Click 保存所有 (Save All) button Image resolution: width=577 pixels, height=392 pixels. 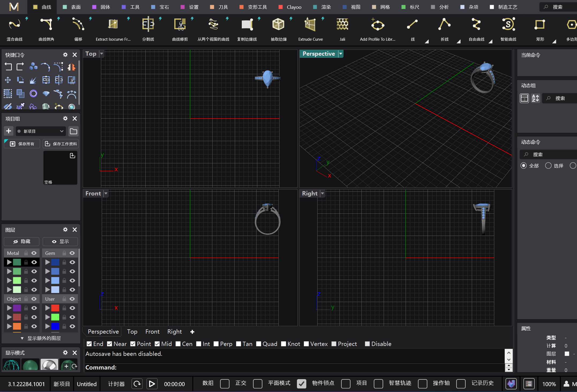pos(22,144)
